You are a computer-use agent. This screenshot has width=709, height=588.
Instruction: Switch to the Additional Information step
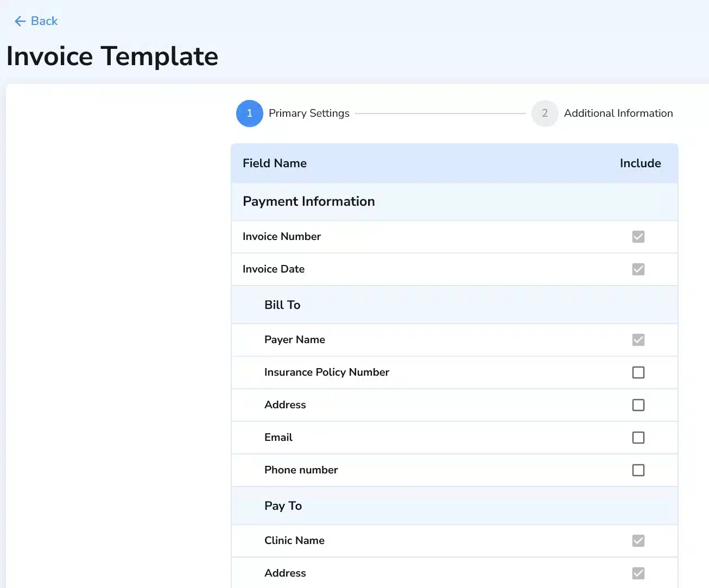pyautogui.click(x=618, y=113)
